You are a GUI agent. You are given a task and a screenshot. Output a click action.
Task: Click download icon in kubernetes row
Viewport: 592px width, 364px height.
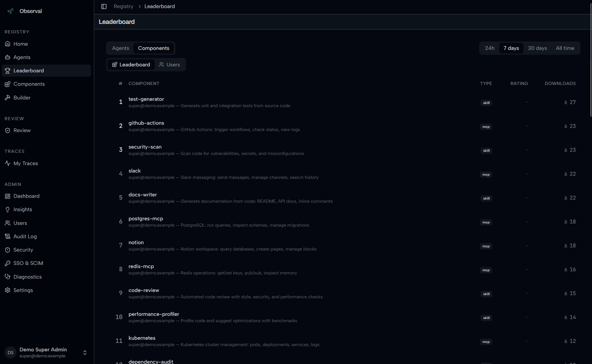coord(566,341)
